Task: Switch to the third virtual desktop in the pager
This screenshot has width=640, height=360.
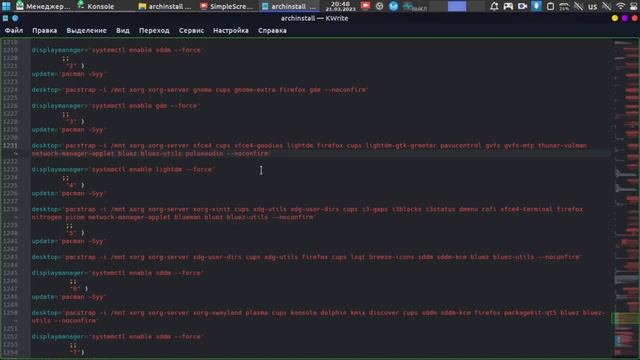Action: (476, 6)
